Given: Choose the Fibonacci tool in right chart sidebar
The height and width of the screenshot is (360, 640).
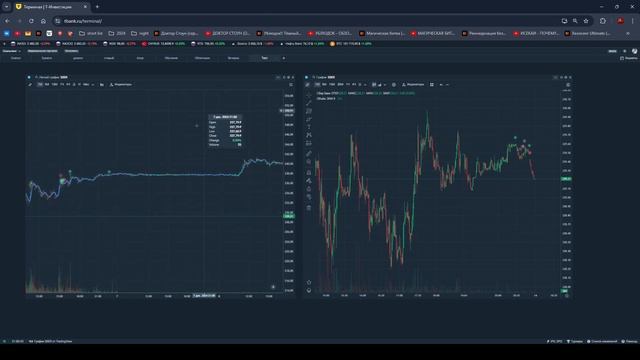Looking at the screenshot, I should pos(309,111).
